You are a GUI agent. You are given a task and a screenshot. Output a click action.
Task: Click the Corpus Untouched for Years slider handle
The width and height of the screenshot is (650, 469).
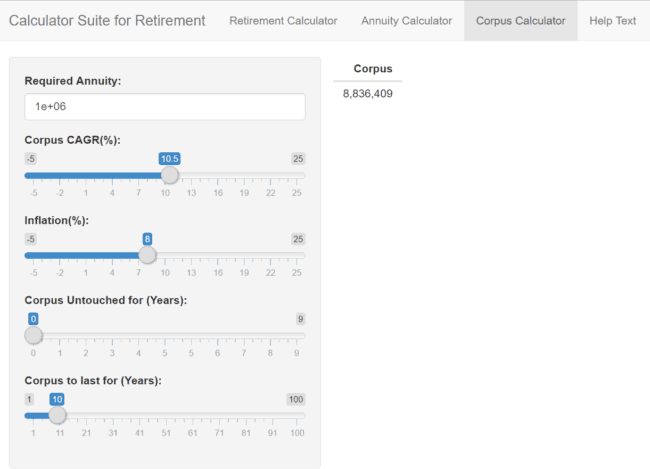[34, 335]
